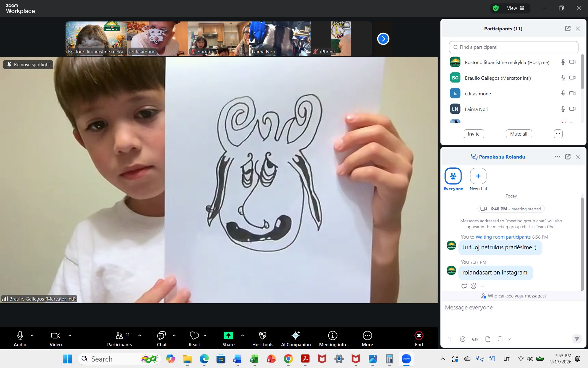Open the React heart icon
The image size is (588, 368).
[194, 335]
